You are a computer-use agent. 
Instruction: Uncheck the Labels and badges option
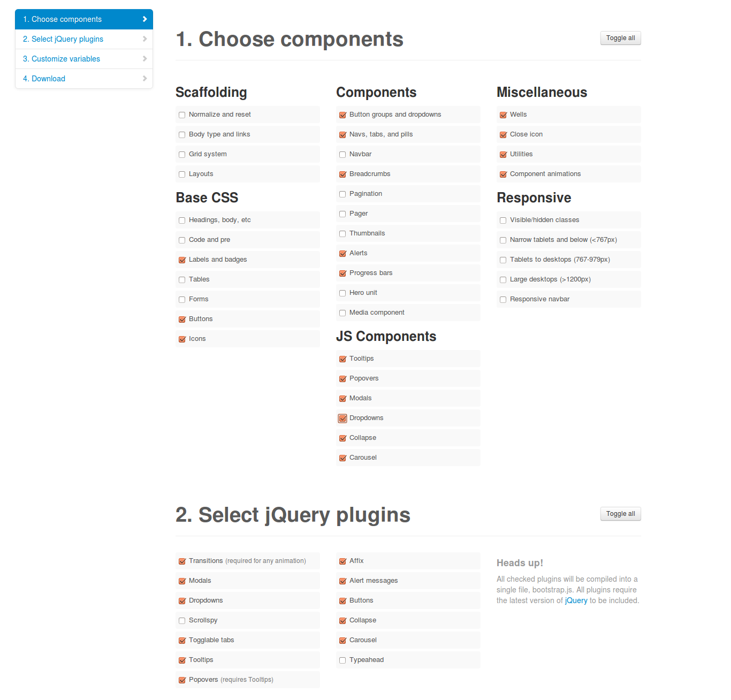[182, 260]
